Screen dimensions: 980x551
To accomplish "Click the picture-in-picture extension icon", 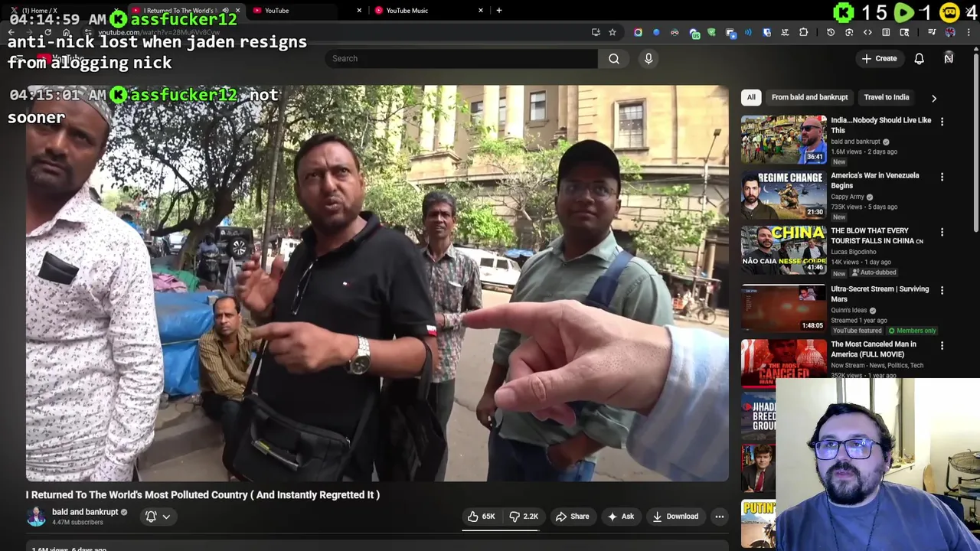I will pyautogui.click(x=731, y=33).
